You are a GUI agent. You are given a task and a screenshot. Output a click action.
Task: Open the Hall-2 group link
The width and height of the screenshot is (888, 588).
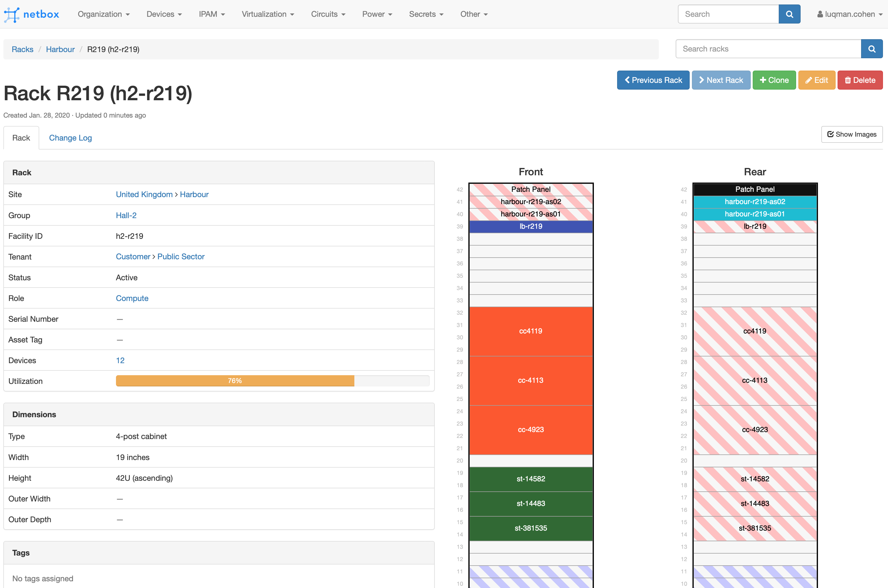coord(126,215)
